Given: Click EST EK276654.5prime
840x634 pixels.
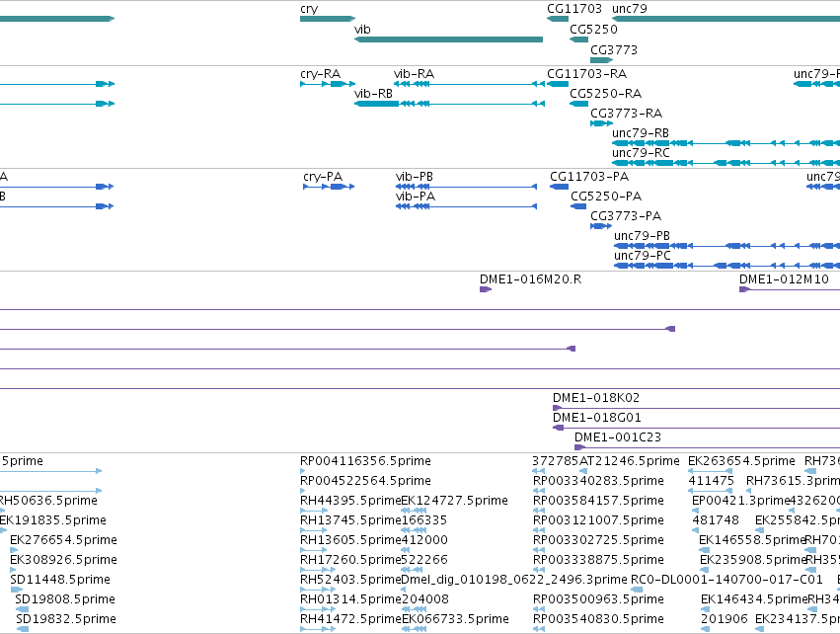Looking at the screenshot, I should point(63,541).
